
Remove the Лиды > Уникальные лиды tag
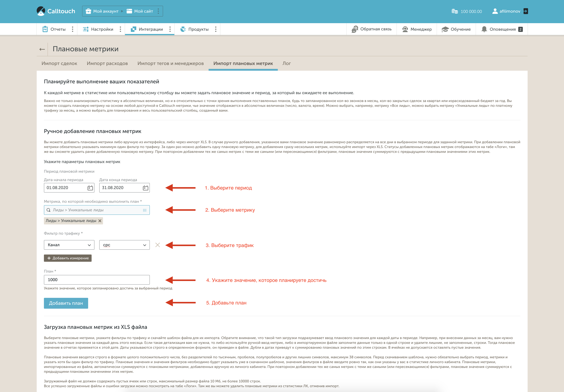pyautogui.click(x=100, y=221)
